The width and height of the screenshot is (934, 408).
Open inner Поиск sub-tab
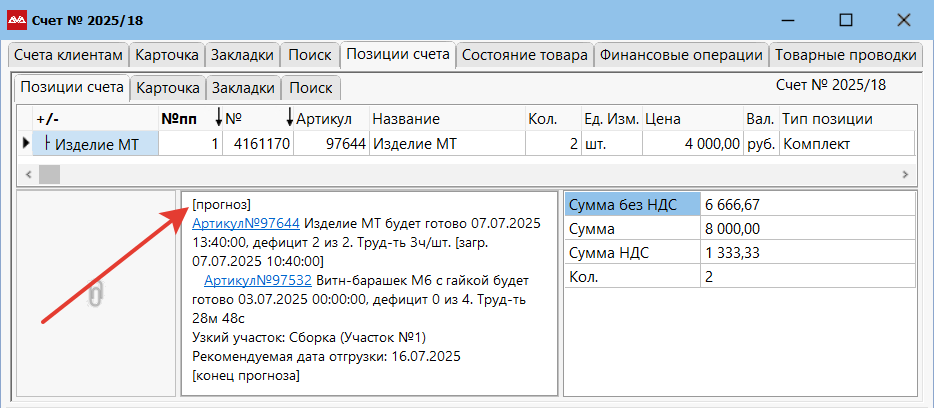(x=311, y=88)
